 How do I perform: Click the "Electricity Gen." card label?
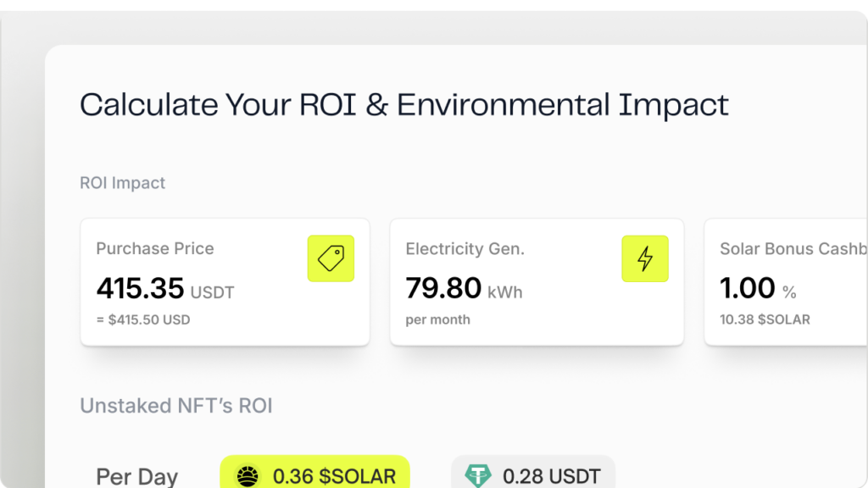pyautogui.click(x=465, y=249)
